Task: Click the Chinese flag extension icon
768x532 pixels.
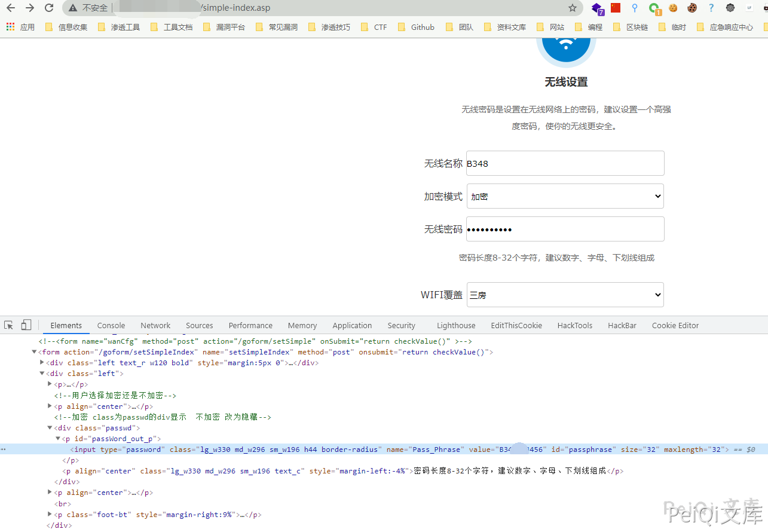Action: tap(615, 8)
